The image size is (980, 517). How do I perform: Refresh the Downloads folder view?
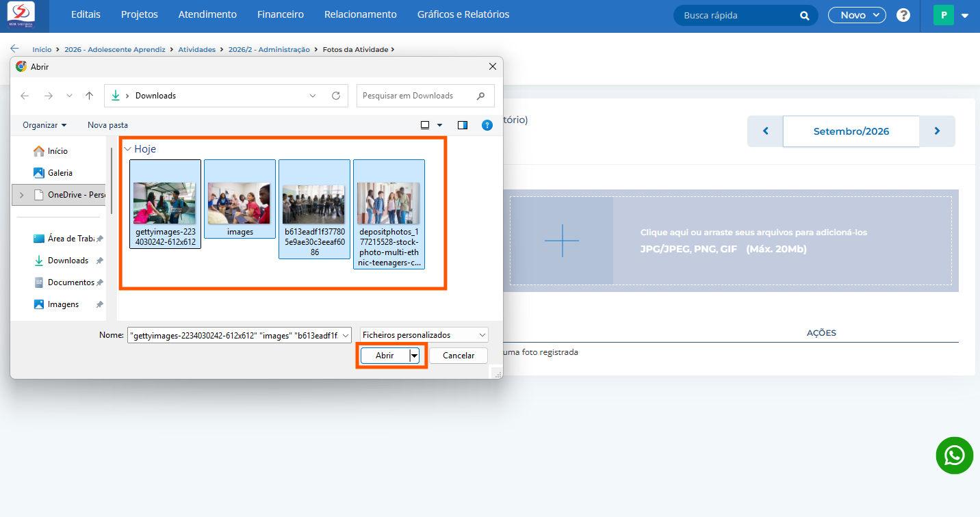[x=336, y=96]
